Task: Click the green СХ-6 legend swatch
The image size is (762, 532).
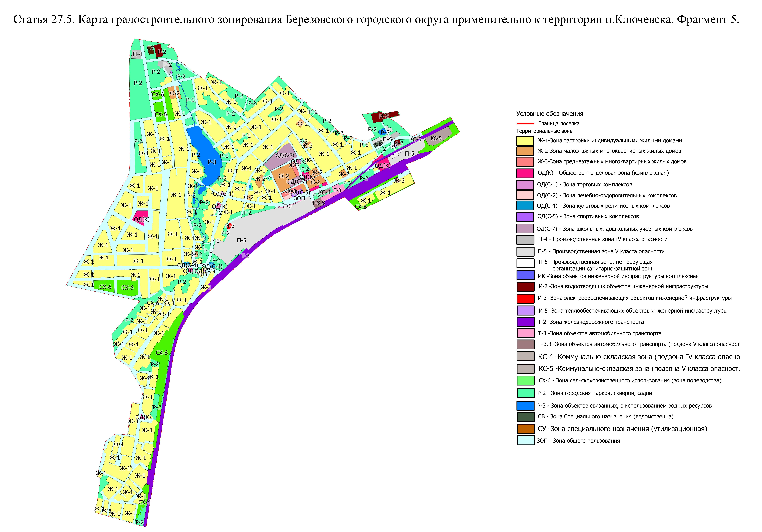Action: (526, 380)
